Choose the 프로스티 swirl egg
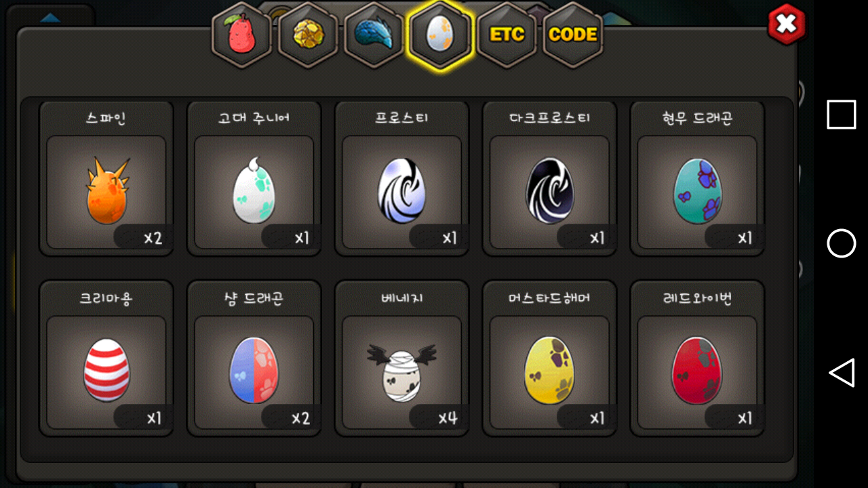Screen dimensions: 868x488 coord(402,178)
